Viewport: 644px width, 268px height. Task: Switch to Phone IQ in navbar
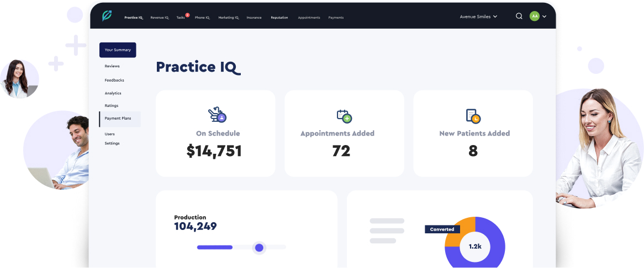203,18
